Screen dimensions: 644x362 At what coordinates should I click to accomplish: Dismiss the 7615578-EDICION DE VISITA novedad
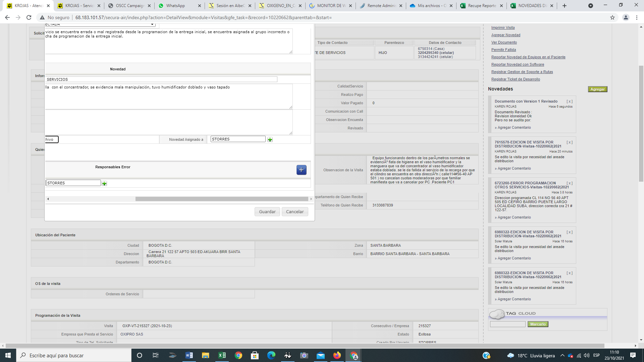pyautogui.click(x=570, y=142)
